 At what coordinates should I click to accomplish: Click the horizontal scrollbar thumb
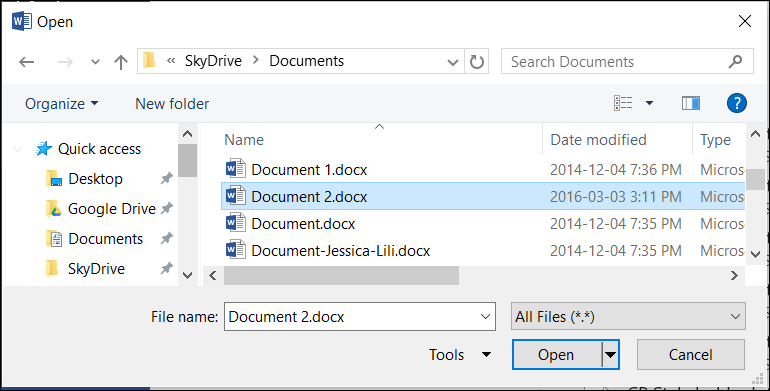pyautogui.click(x=341, y=276)
